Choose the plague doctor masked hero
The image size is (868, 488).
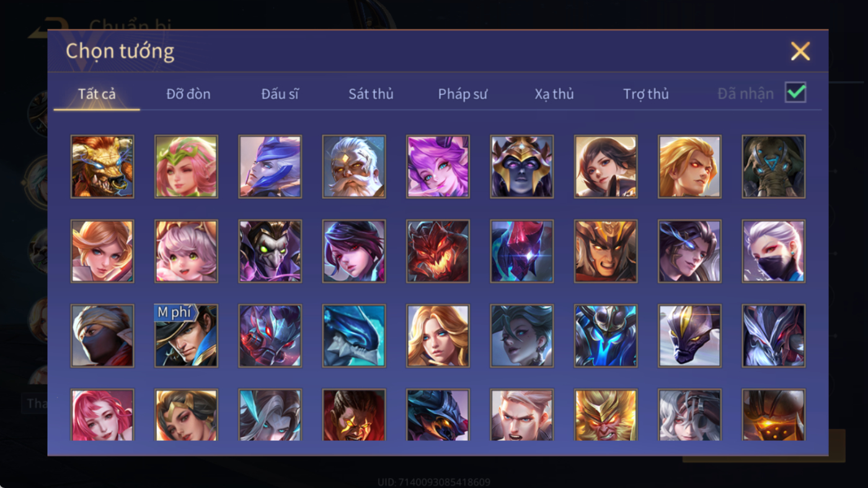(x=270, y=251)
